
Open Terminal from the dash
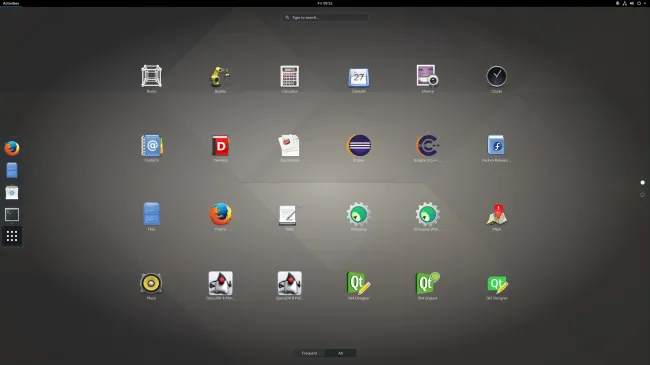pyautogui.click(x=12, y=214)
